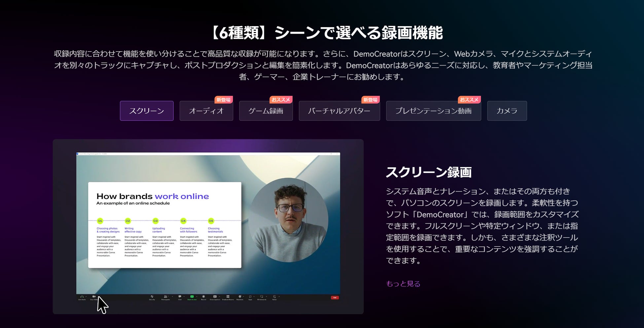Expand the caret next to Show Captions
Screen dimensions: 644x328
click(x=220, y=297)
